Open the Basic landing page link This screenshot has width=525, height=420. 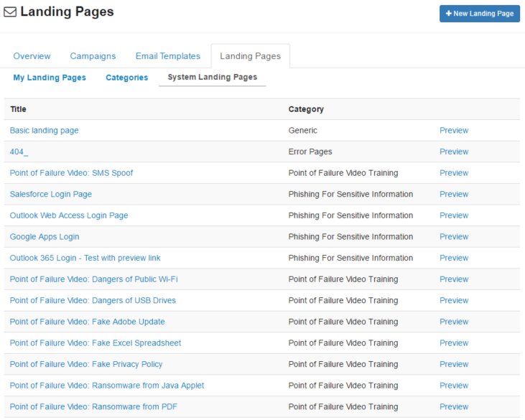click(45, 130)
